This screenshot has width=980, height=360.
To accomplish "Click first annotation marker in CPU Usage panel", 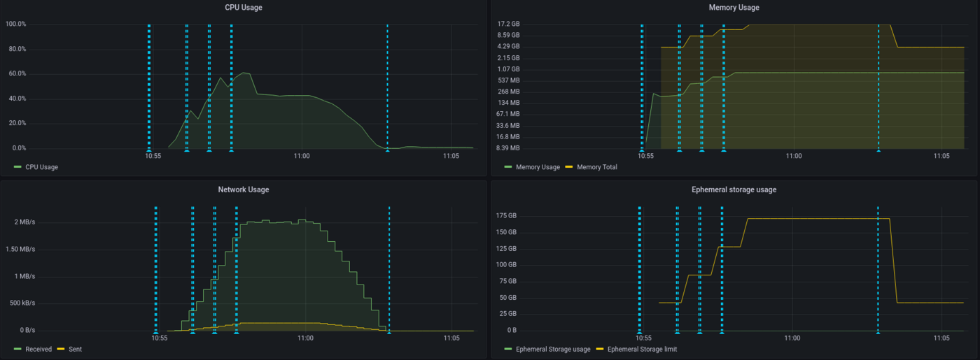I will [149, 150].
